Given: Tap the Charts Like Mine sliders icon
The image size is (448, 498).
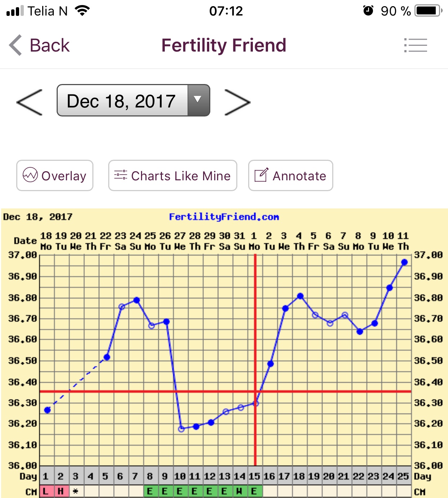Looking at the screenshot, I should point(120,175).
